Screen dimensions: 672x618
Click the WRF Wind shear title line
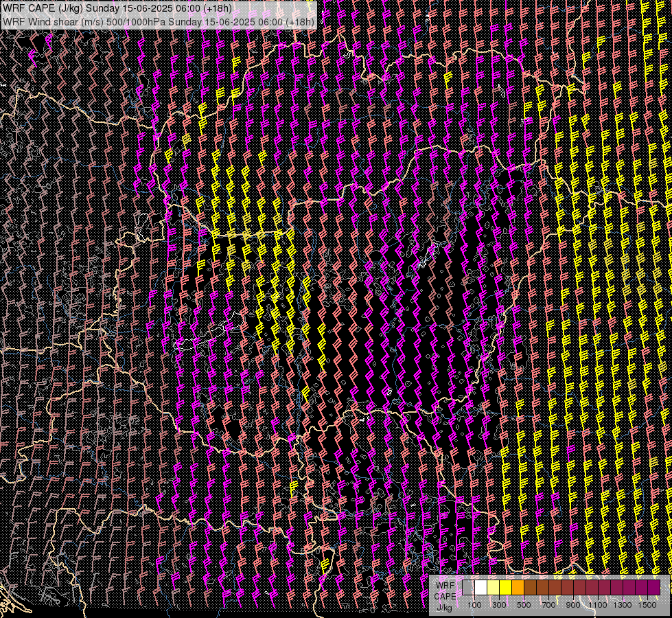tap(159, 21)
